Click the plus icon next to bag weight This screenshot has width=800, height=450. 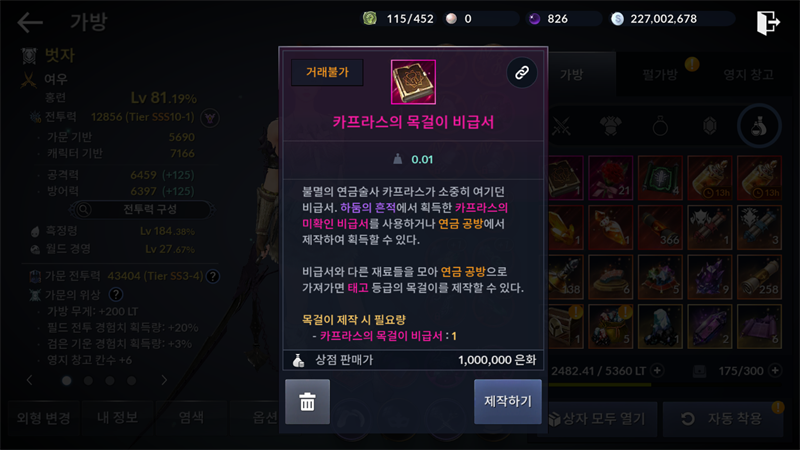coord(658,370)
